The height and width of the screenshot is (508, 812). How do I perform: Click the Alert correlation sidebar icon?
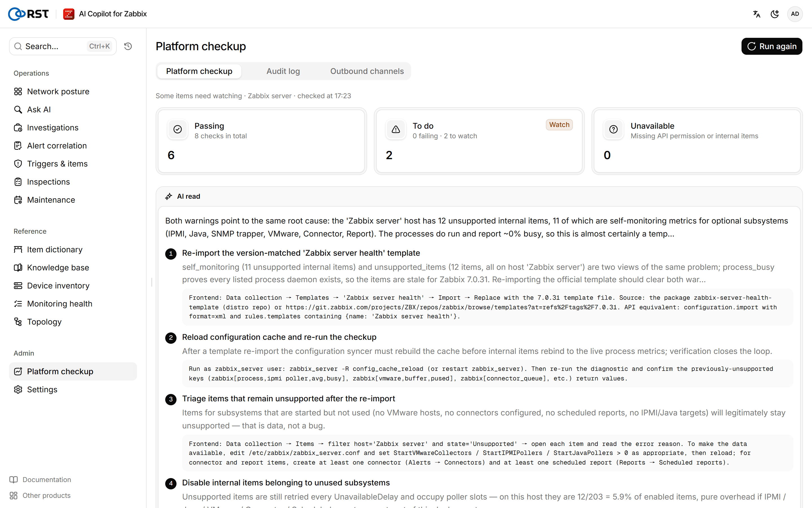click(18, 145)
